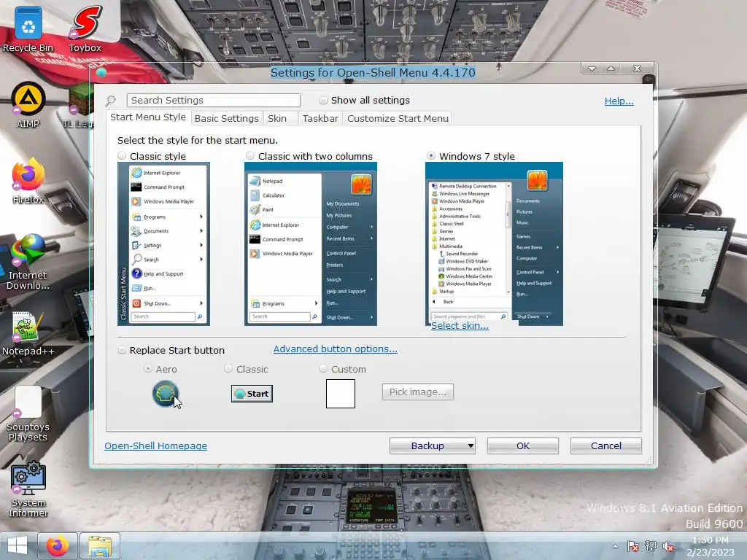Close the Open-Shell settings window

pyautogui.click(x=637, y=69)
